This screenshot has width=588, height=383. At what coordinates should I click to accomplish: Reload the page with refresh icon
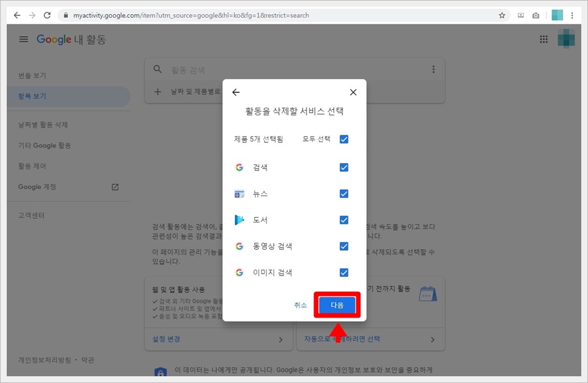tap(47, 15)
